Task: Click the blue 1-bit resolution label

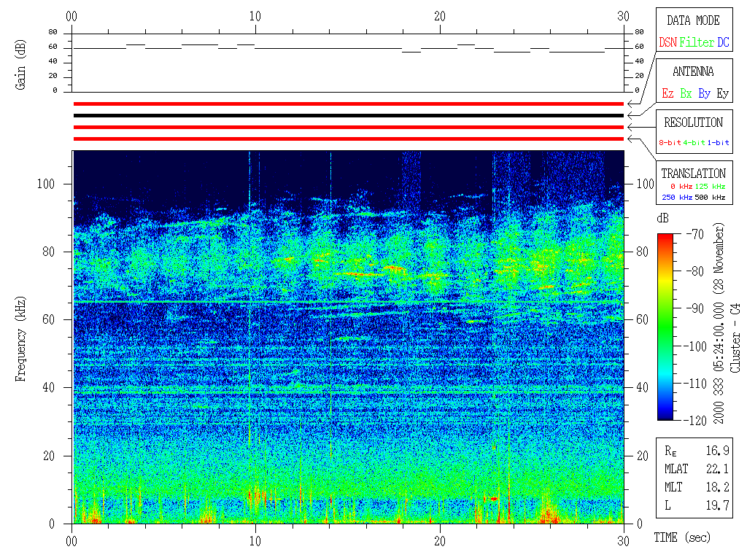Action: pyautogui.click(x=718, y=143)
